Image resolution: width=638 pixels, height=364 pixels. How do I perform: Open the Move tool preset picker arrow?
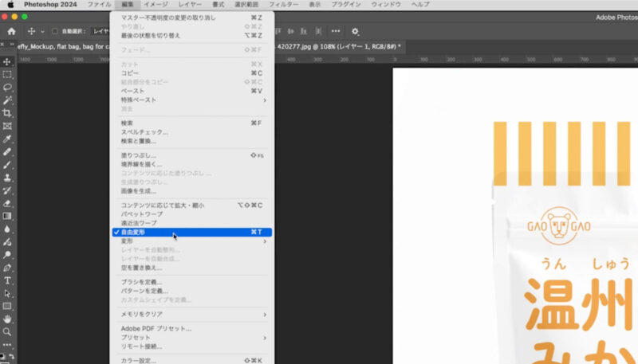[42, 32]
